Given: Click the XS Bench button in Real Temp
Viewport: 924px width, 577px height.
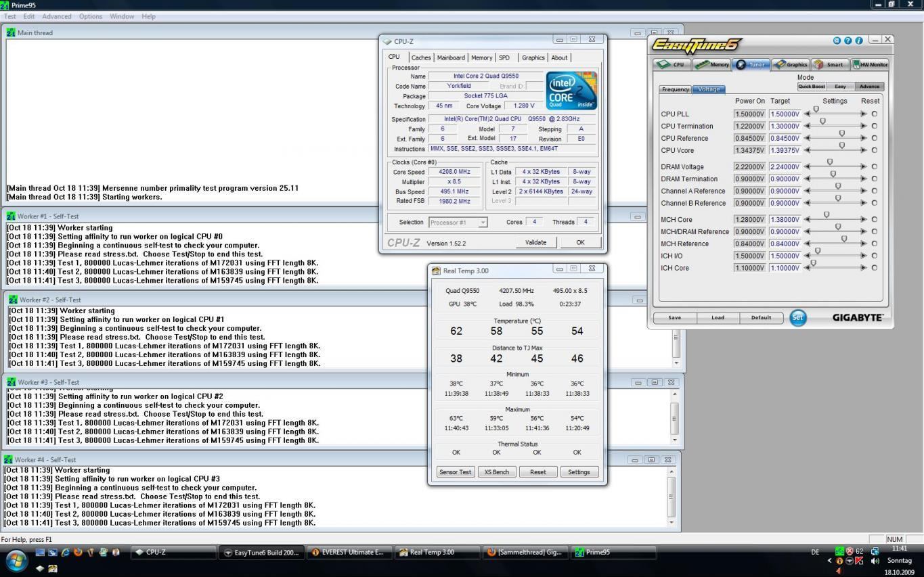Looking at the screenshot, I should [x=497, y=472].
